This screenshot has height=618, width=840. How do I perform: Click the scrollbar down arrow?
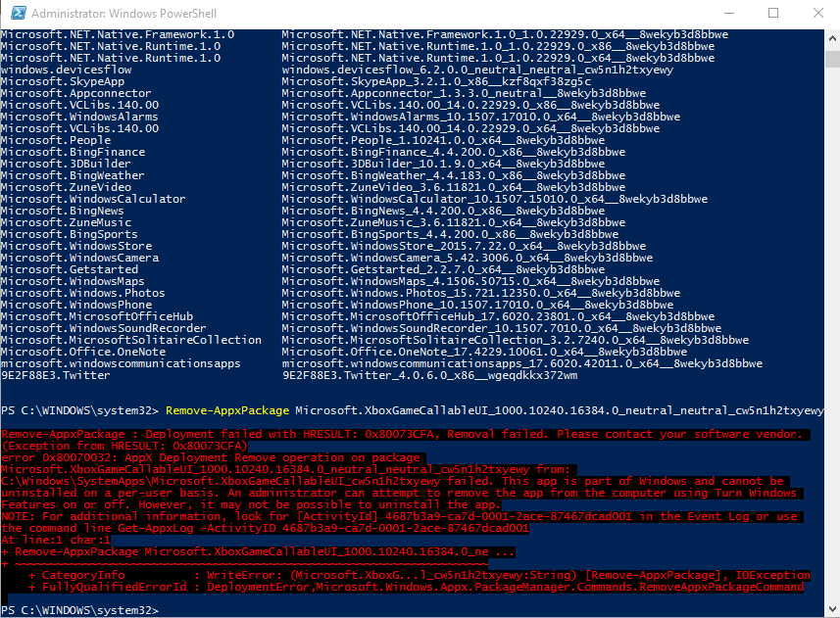tap(832, 609)
